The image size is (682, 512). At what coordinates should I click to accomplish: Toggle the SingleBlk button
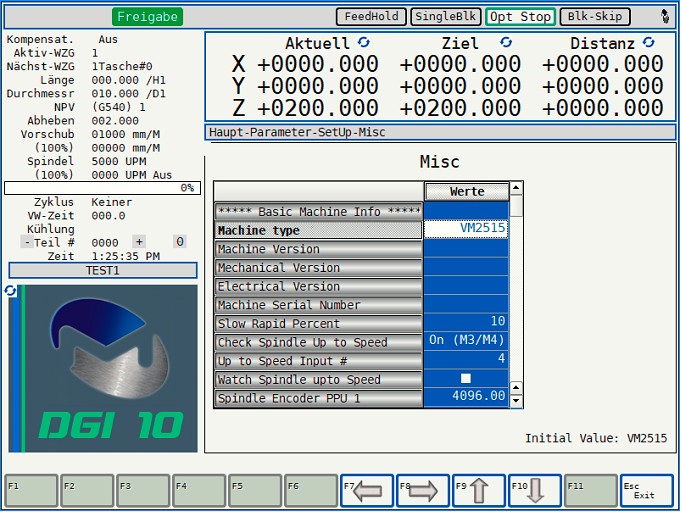click(446, 17)
